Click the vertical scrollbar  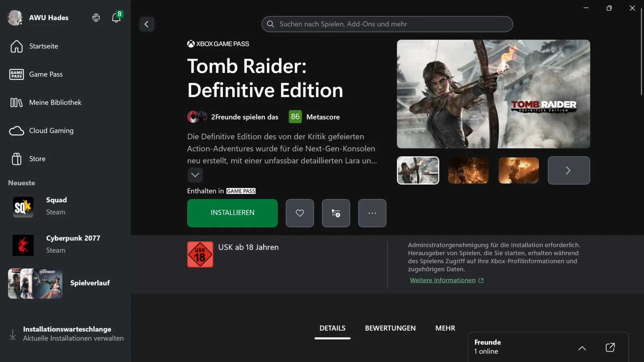(x=642, y=52)
